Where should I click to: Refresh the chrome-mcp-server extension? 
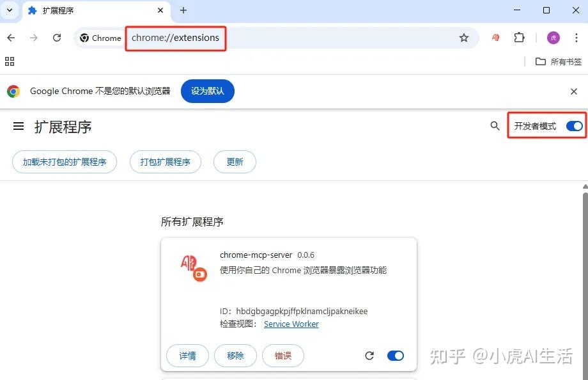(369, 355)
